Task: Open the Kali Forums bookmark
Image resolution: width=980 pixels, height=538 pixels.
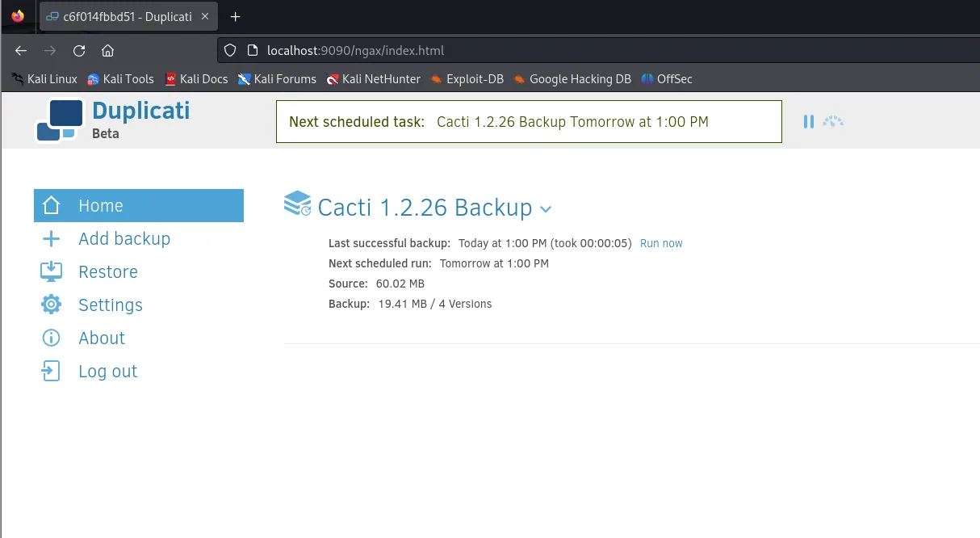Action: point(277,78)
